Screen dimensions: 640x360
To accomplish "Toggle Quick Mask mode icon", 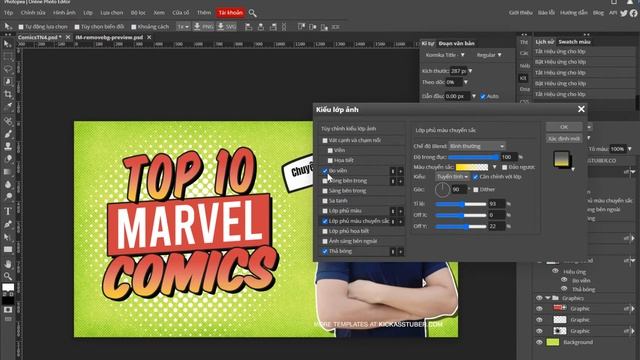I will (8, 310).
